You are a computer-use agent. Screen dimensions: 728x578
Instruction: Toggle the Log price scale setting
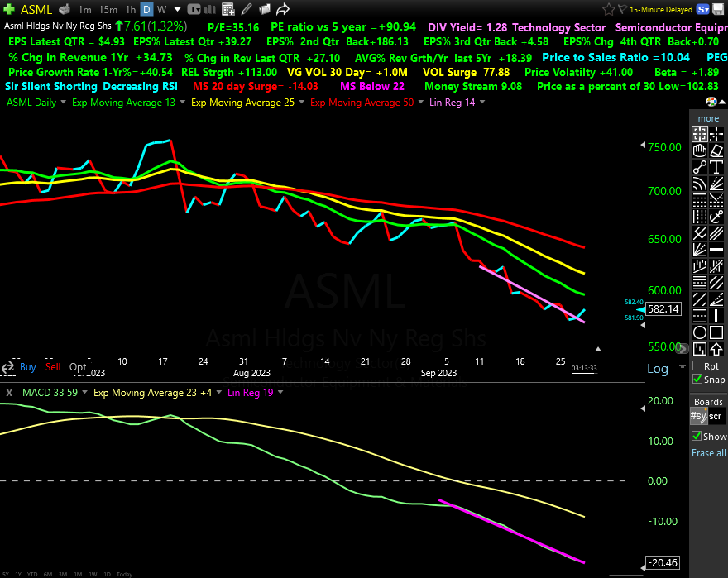tap(657, 369)
